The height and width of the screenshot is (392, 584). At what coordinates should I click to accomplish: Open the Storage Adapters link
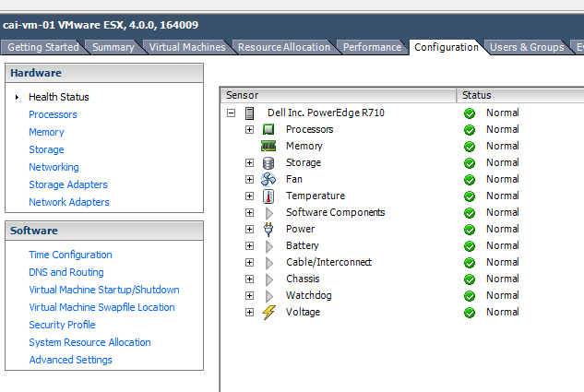(68, 184)
